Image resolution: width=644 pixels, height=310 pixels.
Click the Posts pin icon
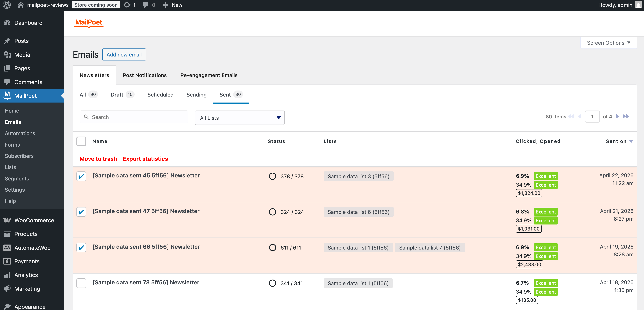(7, 41)
